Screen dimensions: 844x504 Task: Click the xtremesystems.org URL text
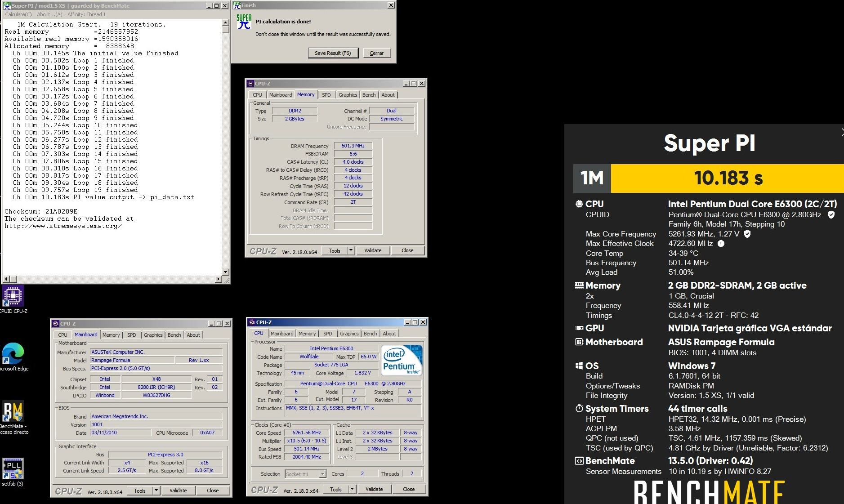click(63, 226)
